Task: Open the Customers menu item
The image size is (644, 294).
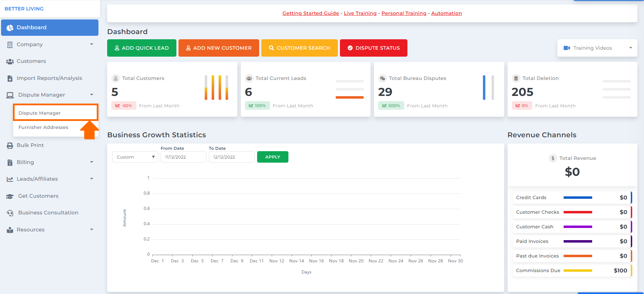Action: tap(50, 61)
